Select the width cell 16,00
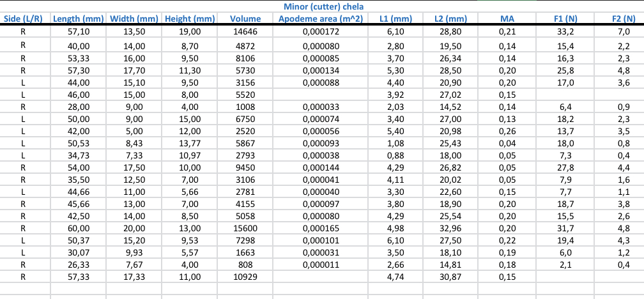 point(134,58)
